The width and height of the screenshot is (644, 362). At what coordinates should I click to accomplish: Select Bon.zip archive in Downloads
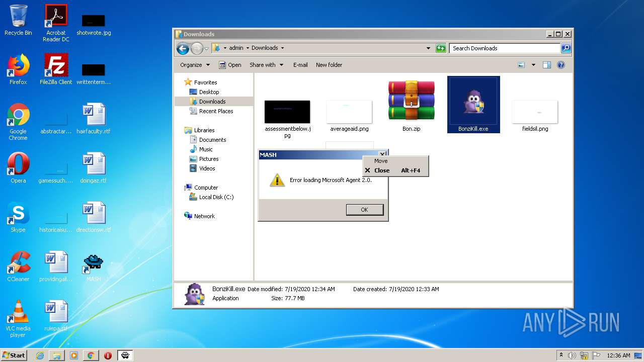(411, 106)
